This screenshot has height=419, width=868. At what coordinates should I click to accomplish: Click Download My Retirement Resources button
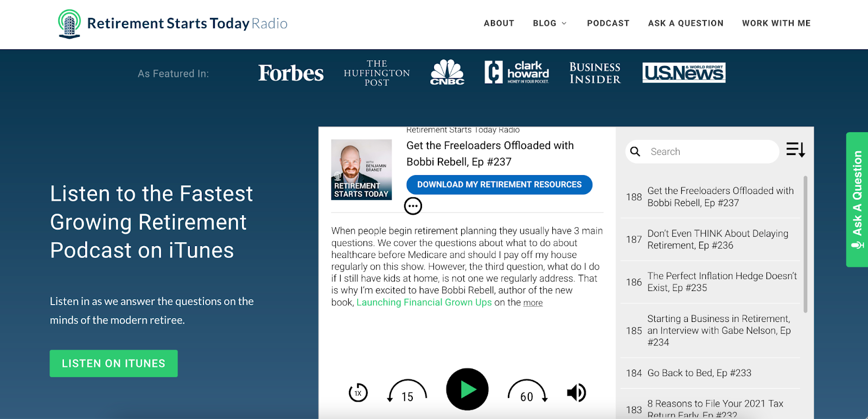(x=499, y=184)
